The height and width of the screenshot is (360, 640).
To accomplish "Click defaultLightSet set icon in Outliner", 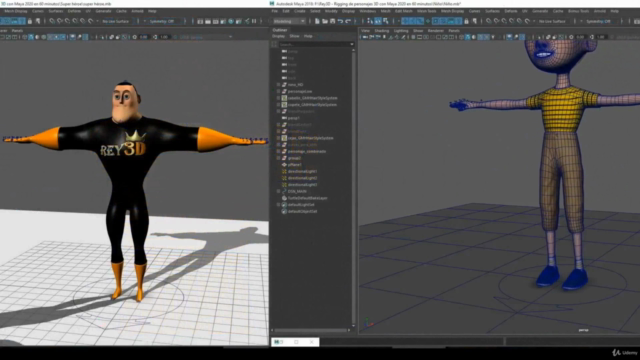I will tap(284, 204).
